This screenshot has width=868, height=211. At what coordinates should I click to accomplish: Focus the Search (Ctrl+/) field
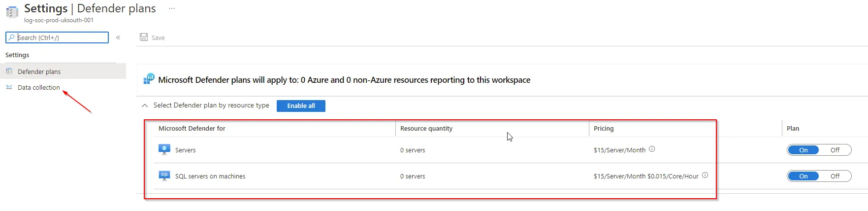(x=57, y=37)
